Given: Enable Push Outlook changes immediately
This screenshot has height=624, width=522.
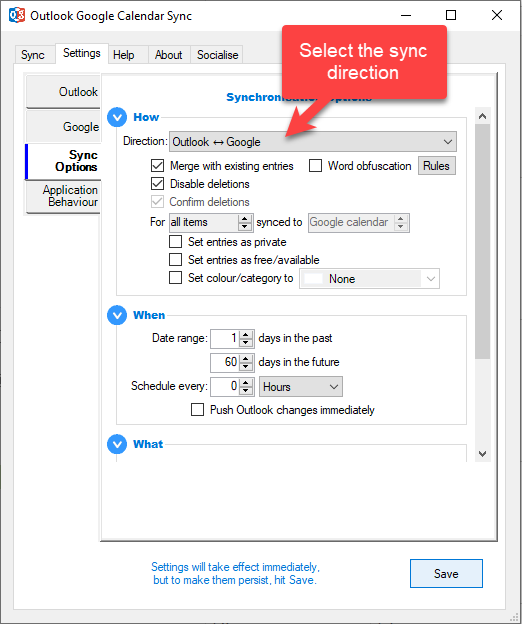Looking at the screenshot, I should [197, 410].
